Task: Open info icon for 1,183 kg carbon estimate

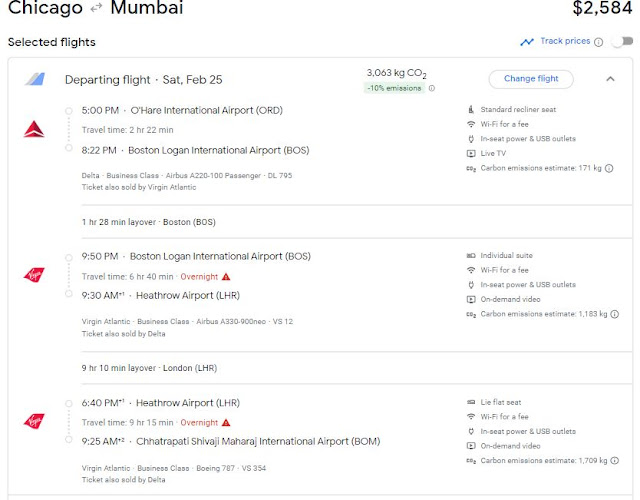Action: click(x=615, y=314)
